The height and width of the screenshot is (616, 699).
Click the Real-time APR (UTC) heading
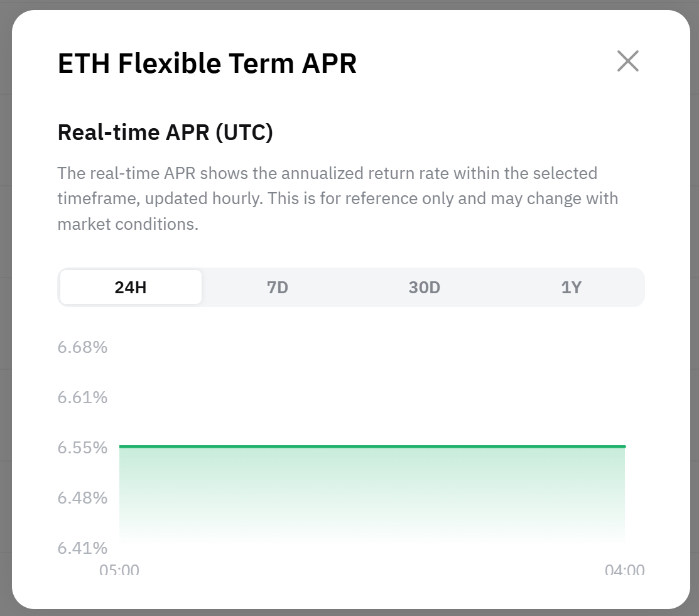(x=165, y=132)
